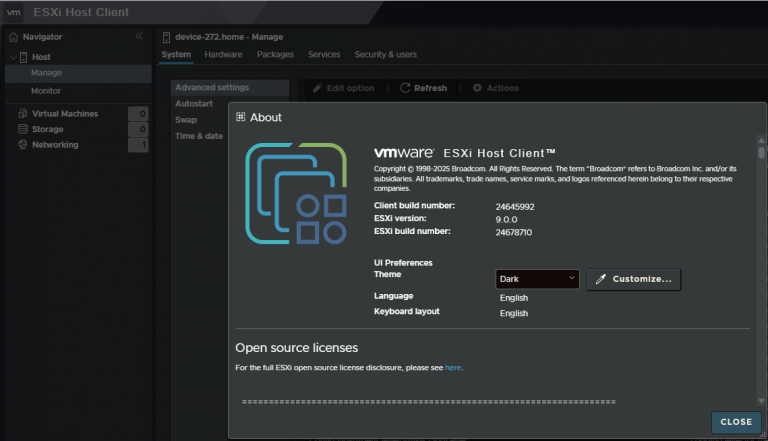Image resolution: width=768 pixels, height=441 pixels.
Task: Collapse the Navigator panel with double chevron
Action: click(139, 36)
